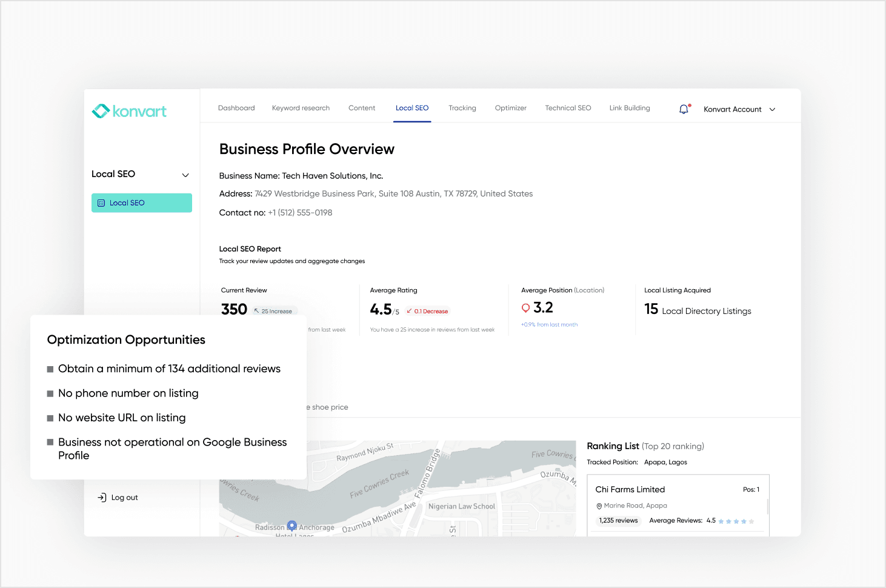Follow the '+0.9% from last month' link
Image resolution: width=886 pixels, height=588 pixels.
pos(549,324)
